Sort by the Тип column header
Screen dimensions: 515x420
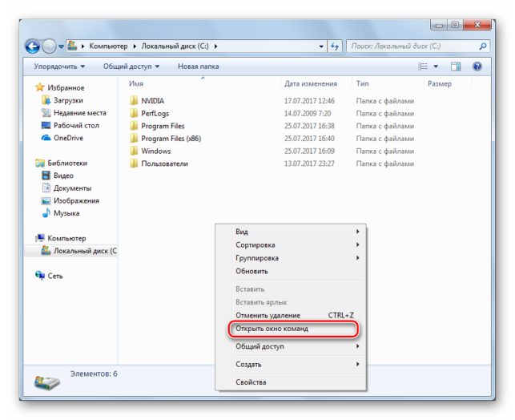click(x=363, y=84)
